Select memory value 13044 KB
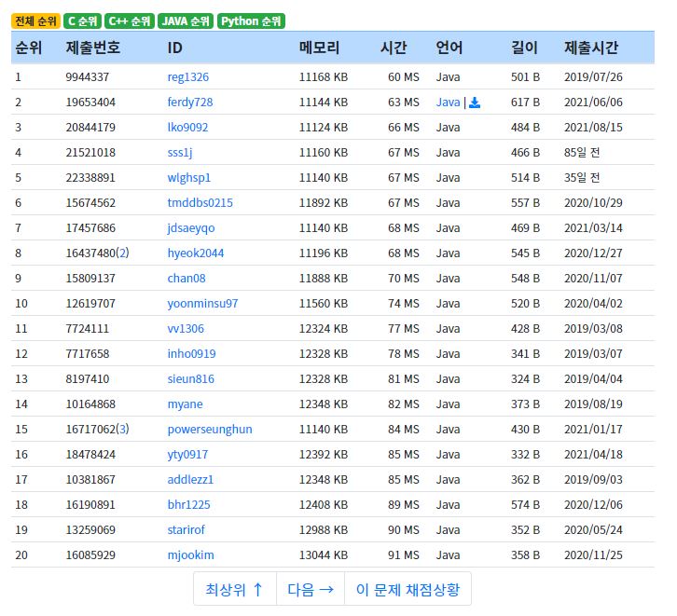Screen dimensions: 677x616 coord(324,555)
